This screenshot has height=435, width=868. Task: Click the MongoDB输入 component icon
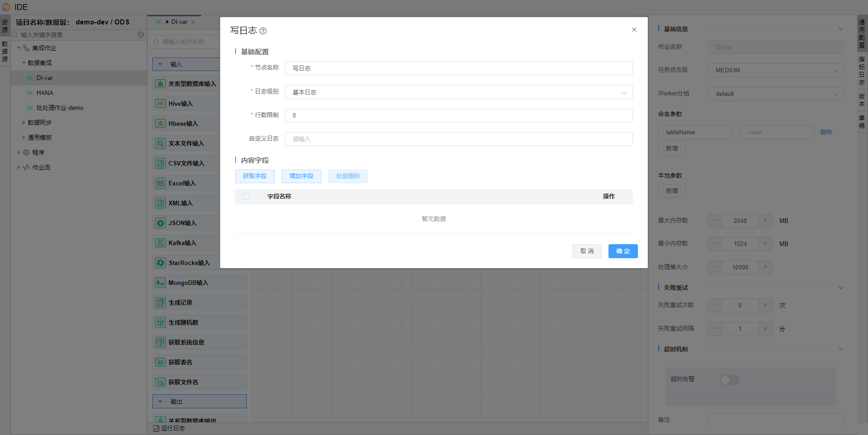[x=160, y=283]
